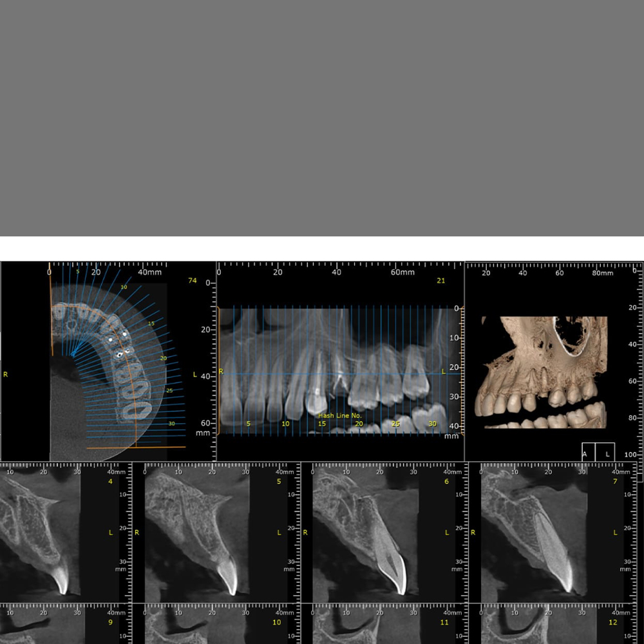Click the blue fan origin point in axial view

[73, 354]
